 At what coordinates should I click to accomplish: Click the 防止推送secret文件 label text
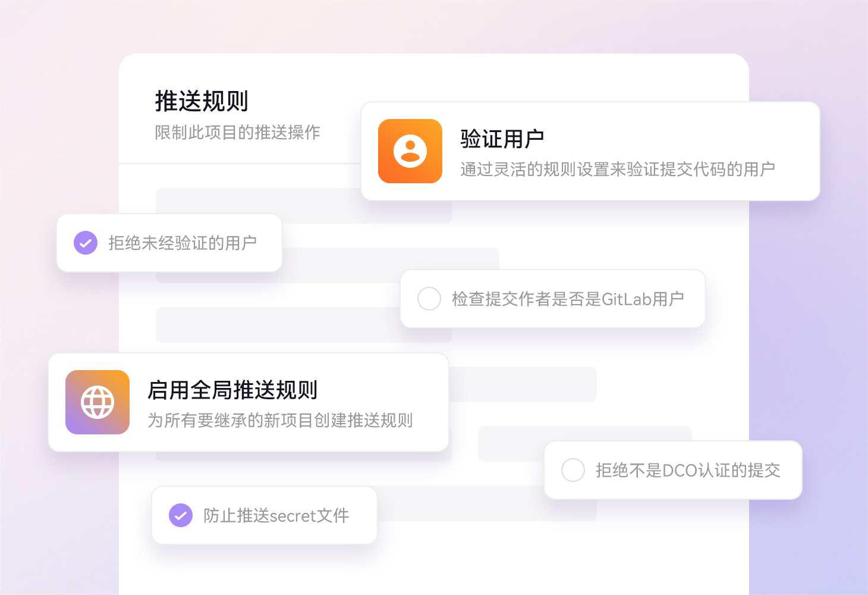[x=276, y=515]
